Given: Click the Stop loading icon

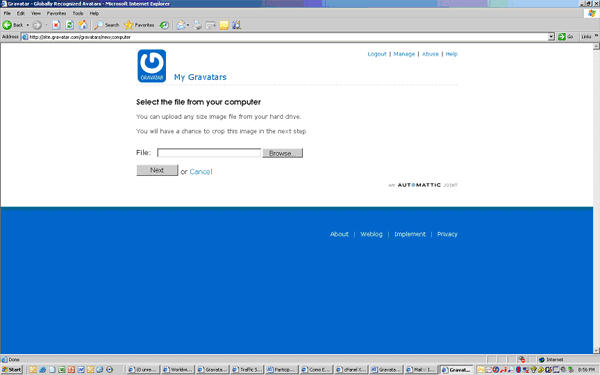Looking at the screenshot, I should click(x=56, y=25).
